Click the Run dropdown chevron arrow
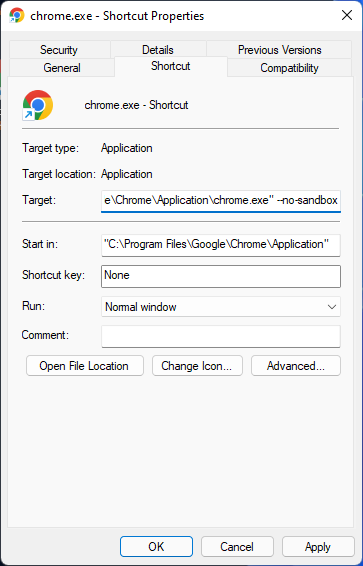Image resolution: width=363 pixels, height=566 pixels. tap(331, 307)
